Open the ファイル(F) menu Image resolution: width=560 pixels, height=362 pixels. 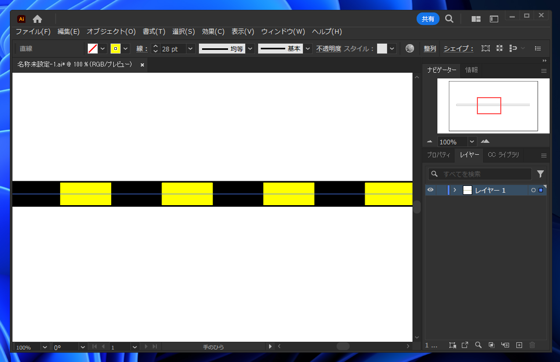(x=33, y=32)
